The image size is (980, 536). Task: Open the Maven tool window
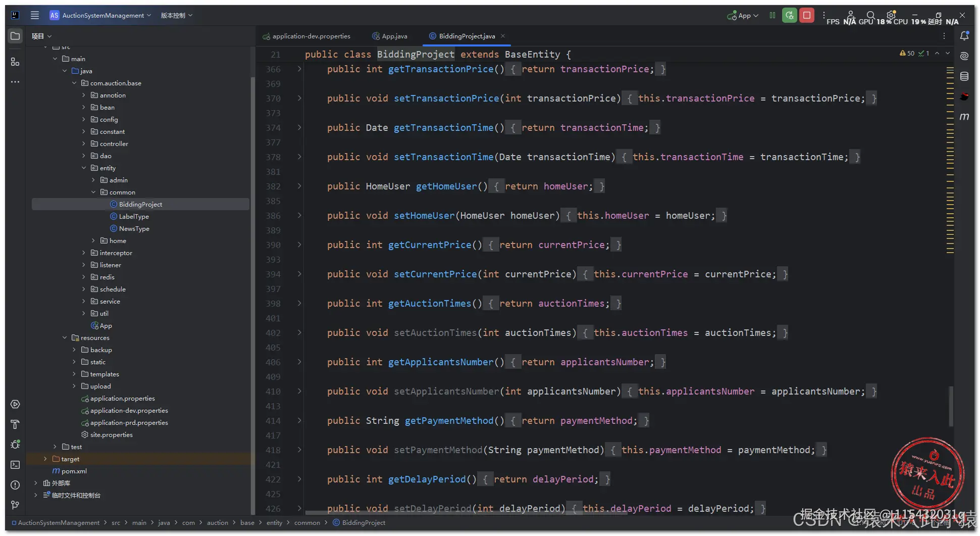click(x=964, y=117)
